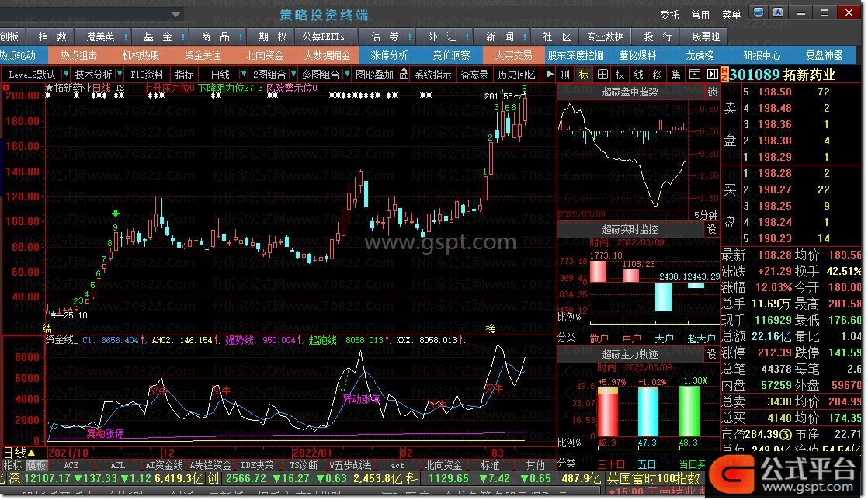Click the star icon before 拓新药业日线
This screenshot has height=500, width=868.
tap(49, 88)
